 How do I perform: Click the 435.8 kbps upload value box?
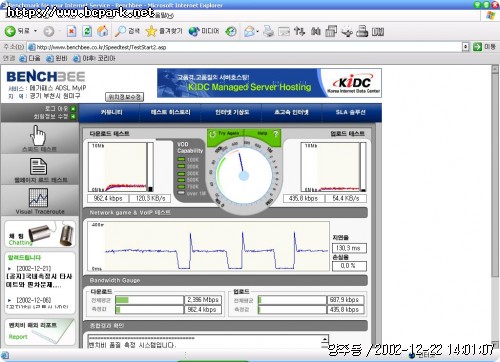point(303,198)
